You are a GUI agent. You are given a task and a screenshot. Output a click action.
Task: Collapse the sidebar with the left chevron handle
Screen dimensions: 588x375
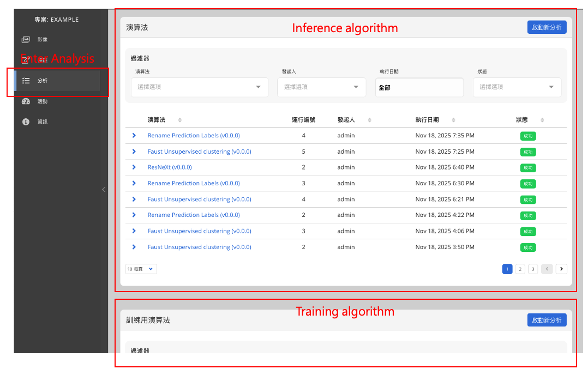pyautogui.click(x=104, y=190)
